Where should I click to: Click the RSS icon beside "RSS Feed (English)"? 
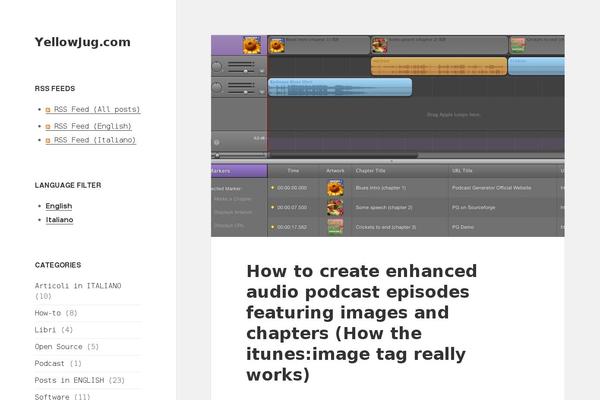click(x=48, y=126)
